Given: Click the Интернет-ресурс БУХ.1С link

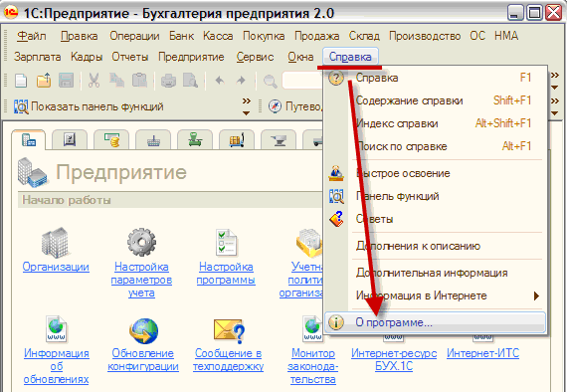Looking at the screenshot, I should [x=394, y=359].
